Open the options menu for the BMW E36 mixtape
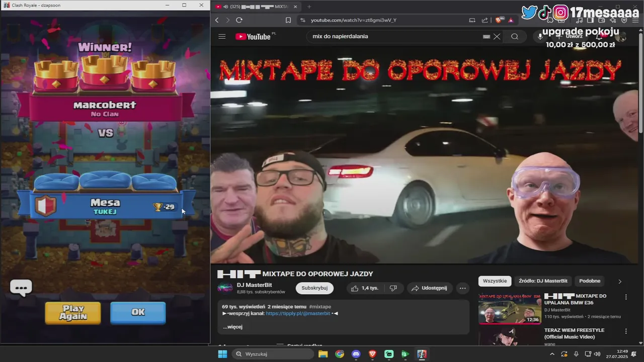The width and height of the screenshot is (644, 362). point(626,297)
